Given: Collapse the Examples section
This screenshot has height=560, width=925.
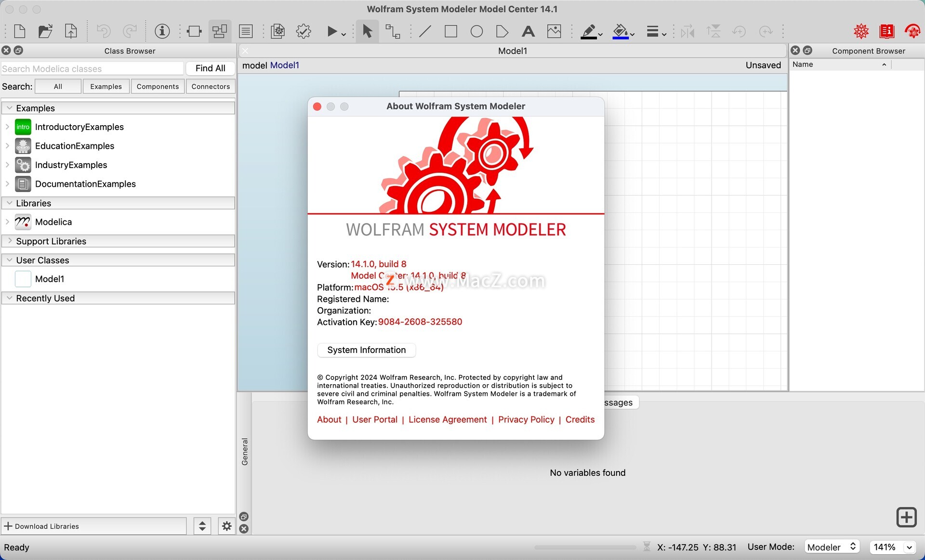Looking at the screenshot, I should click(9, 108).
